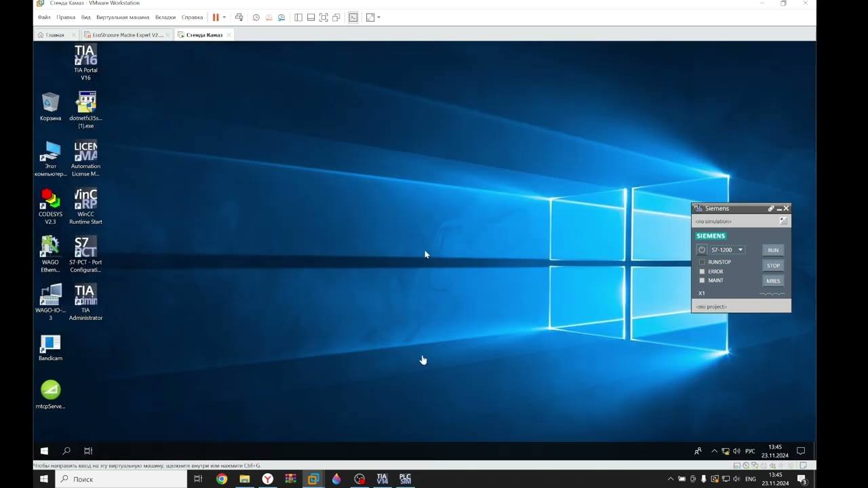Image resolution: width=868 pixels, height=488 pixels.
Task: Open the S7-1200 PLC family dropdown
Action: [x=727, y=250]
